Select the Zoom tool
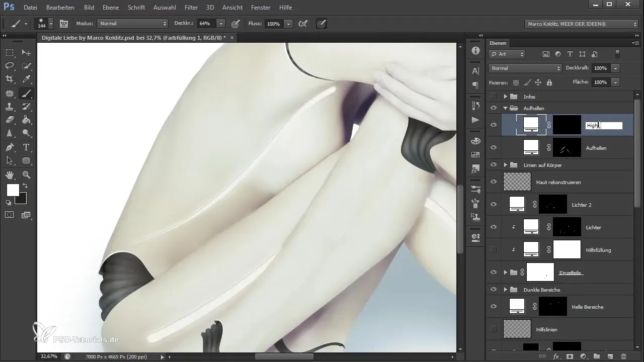This screenshot has width=644, height=362. 27,174
